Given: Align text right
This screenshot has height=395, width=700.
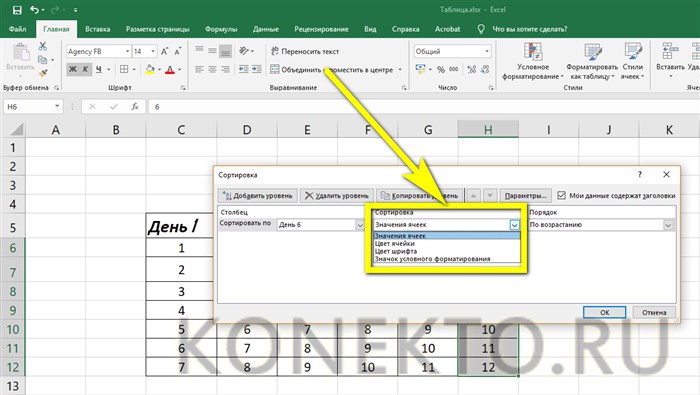Looking at the screenshot, I should click(x=225, y=69).
